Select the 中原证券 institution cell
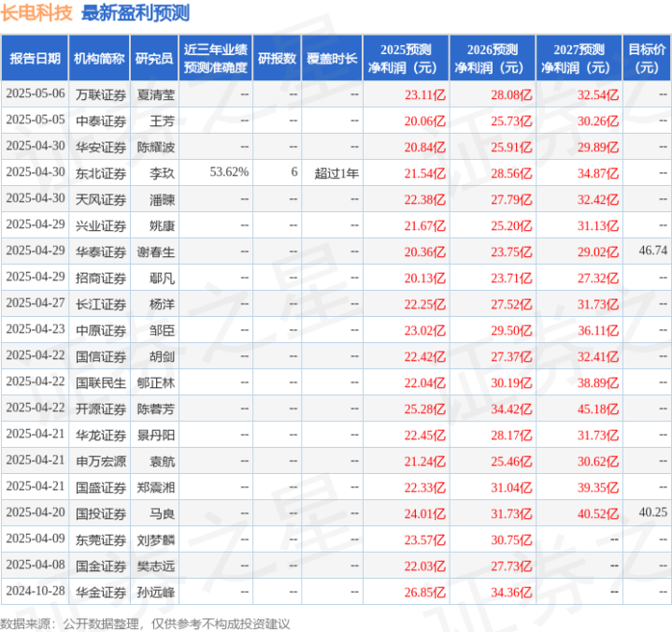The width and height of the screenshot is (672, 632). pyautogui.click(x=101, y=330)
